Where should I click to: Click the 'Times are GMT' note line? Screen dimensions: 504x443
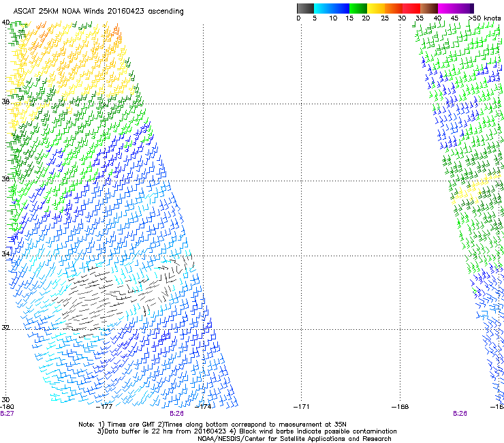[x=212, y=425]
